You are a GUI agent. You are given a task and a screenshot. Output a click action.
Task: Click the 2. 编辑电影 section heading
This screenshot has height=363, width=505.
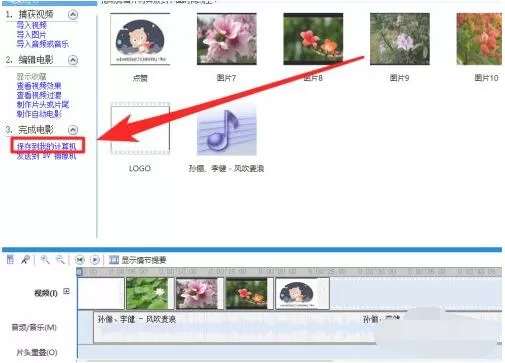(29, 60)
